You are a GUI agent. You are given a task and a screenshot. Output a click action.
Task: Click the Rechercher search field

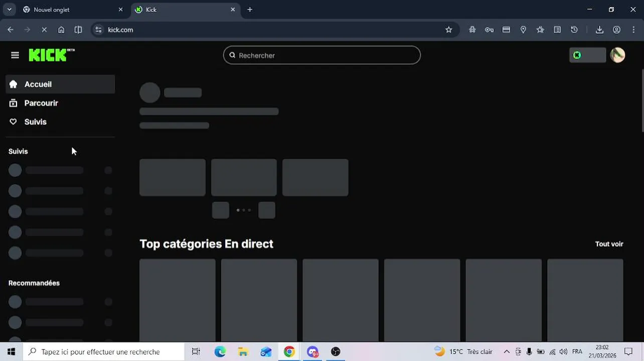321,55
